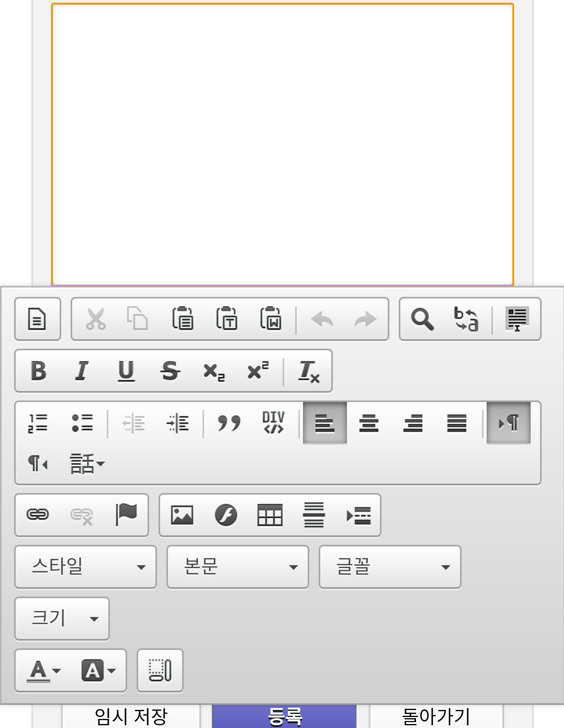Click the 임시 저장 draft button
This screenshot has height=728, width=564.
[x=131, y=717]
